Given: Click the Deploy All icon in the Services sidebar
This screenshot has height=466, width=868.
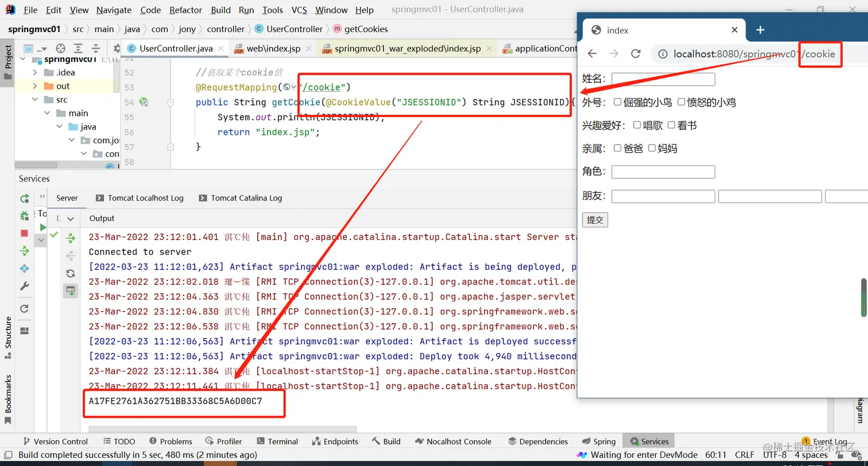Looking at the screenshot, I should 24,251.
